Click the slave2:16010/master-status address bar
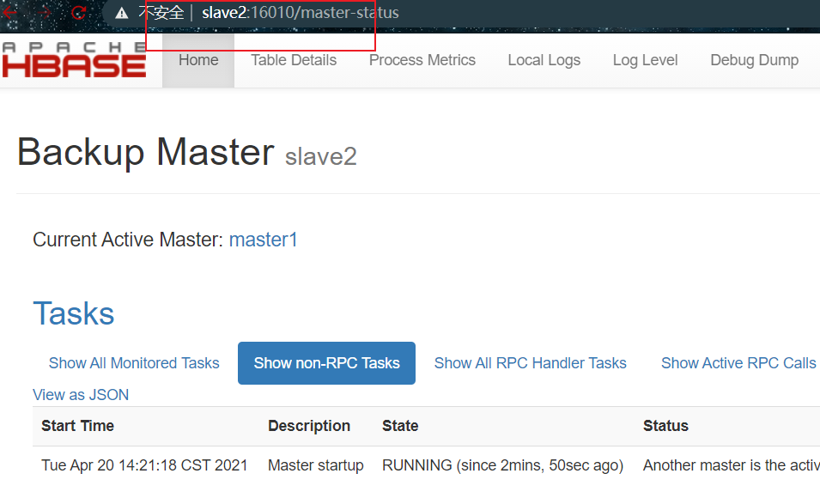Viewport: 820px width, 504px height. pos(301,13)
